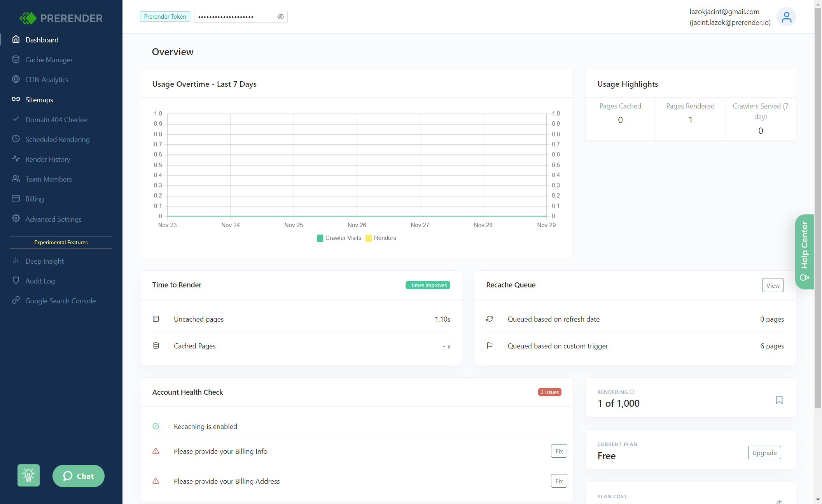Click the Render History activity icon

click(16, 159)
